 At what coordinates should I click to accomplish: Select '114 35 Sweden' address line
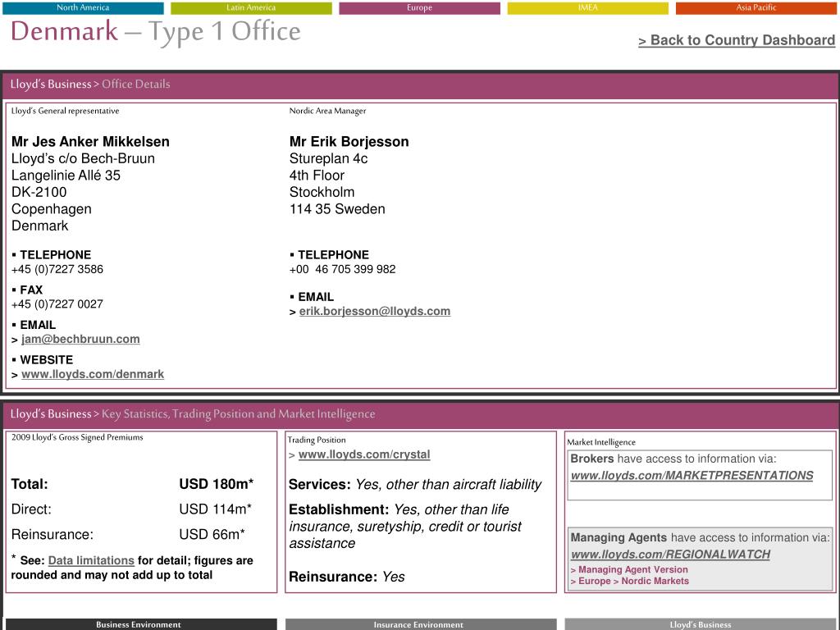coord(337,209)
